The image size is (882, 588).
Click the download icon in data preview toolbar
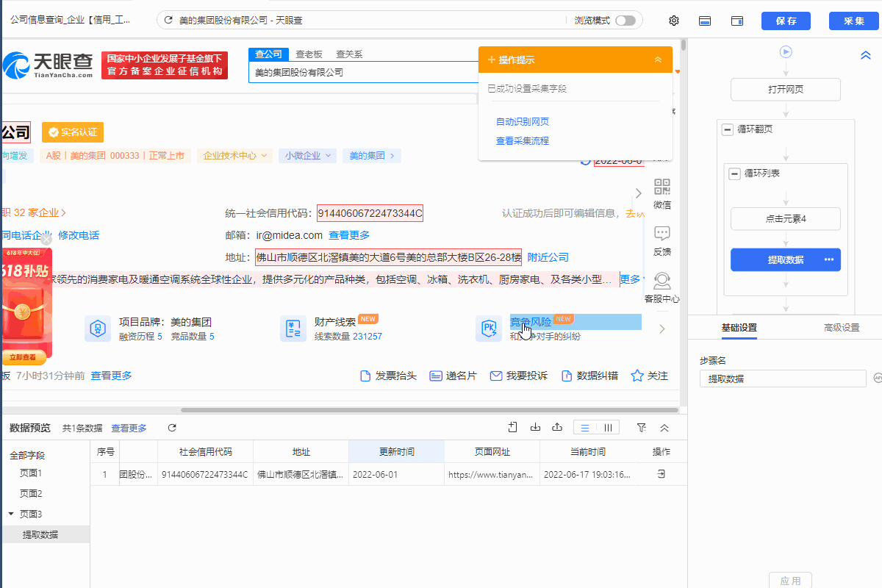535,428
